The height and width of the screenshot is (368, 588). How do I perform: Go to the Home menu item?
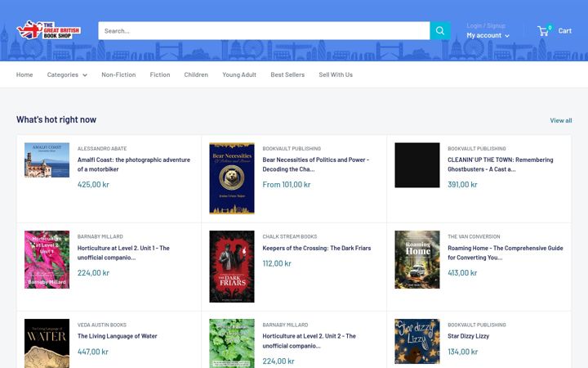[24, 74]
